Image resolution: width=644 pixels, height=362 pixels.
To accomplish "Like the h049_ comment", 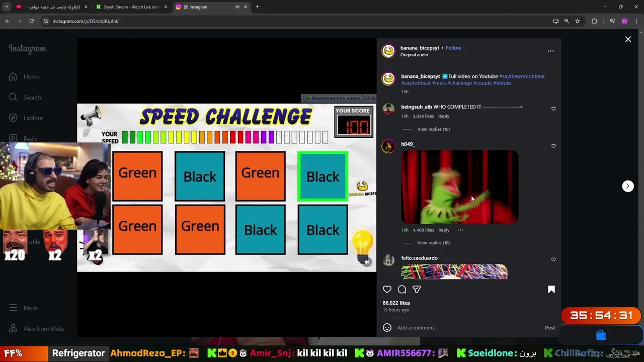I will [553, 146].
